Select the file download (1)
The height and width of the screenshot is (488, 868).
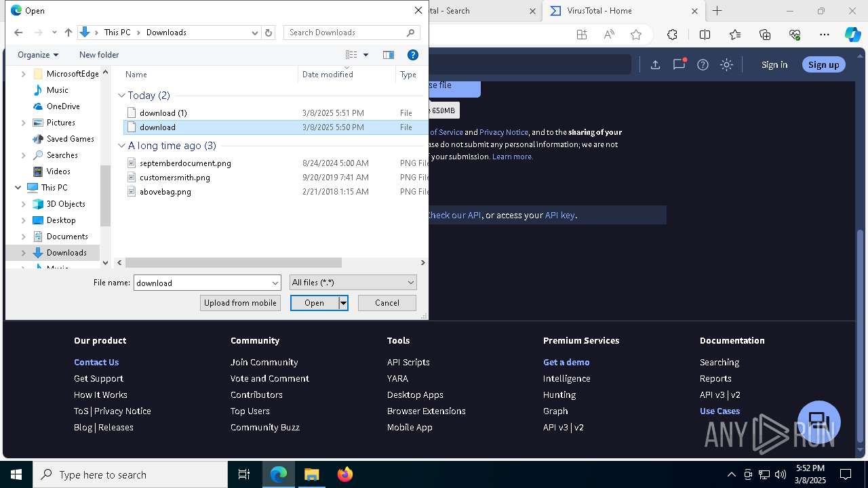click(x=163, y=113)
